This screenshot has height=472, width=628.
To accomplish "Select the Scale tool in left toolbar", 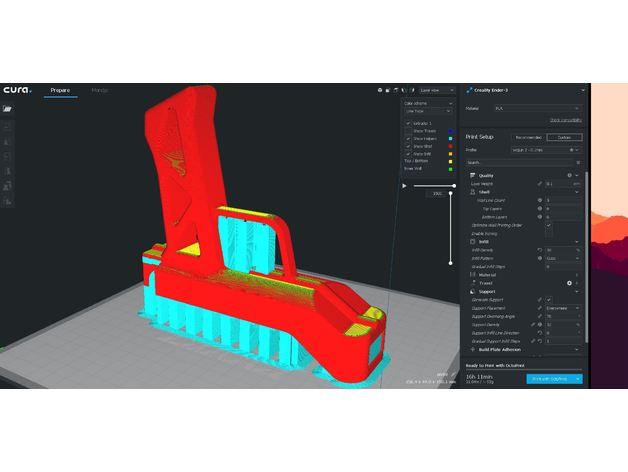I will (8, 142).
